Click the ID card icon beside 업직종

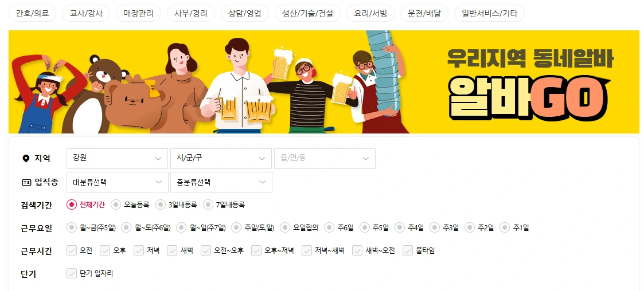pos(26,182)
